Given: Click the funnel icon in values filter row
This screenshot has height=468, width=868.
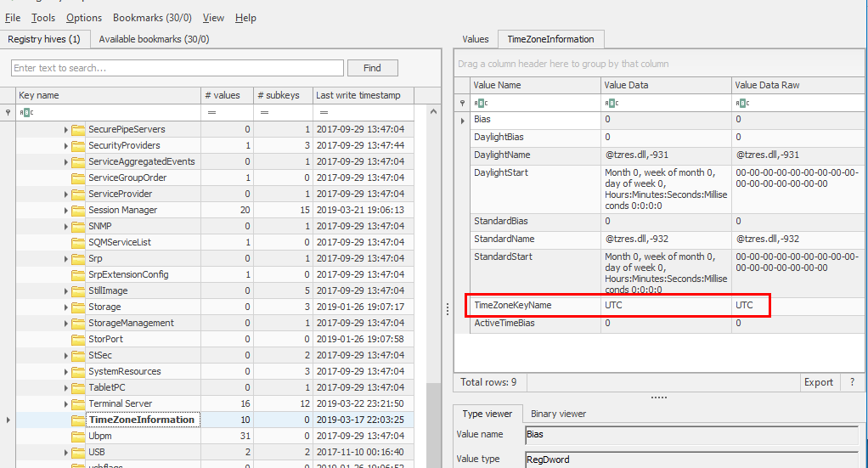Looking at the screenshot, I should 463,103.
